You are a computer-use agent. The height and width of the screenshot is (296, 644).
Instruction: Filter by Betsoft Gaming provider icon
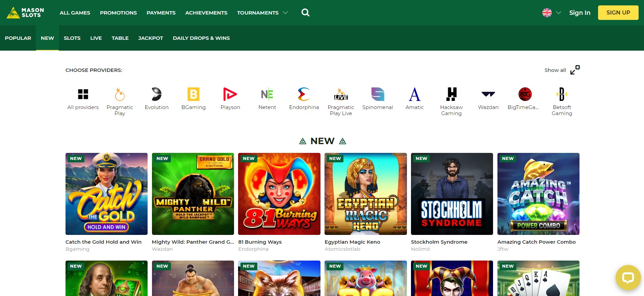pos(562,94)
